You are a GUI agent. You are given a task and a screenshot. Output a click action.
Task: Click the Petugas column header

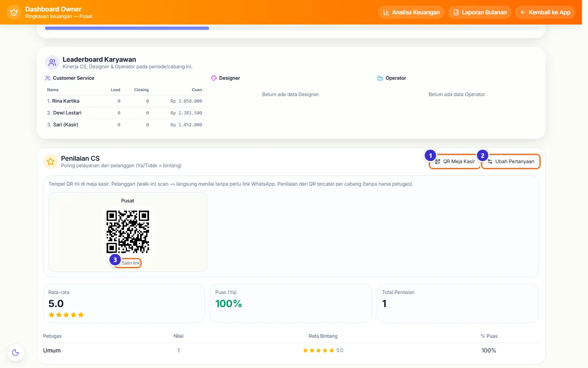click(x=52, y=336)
